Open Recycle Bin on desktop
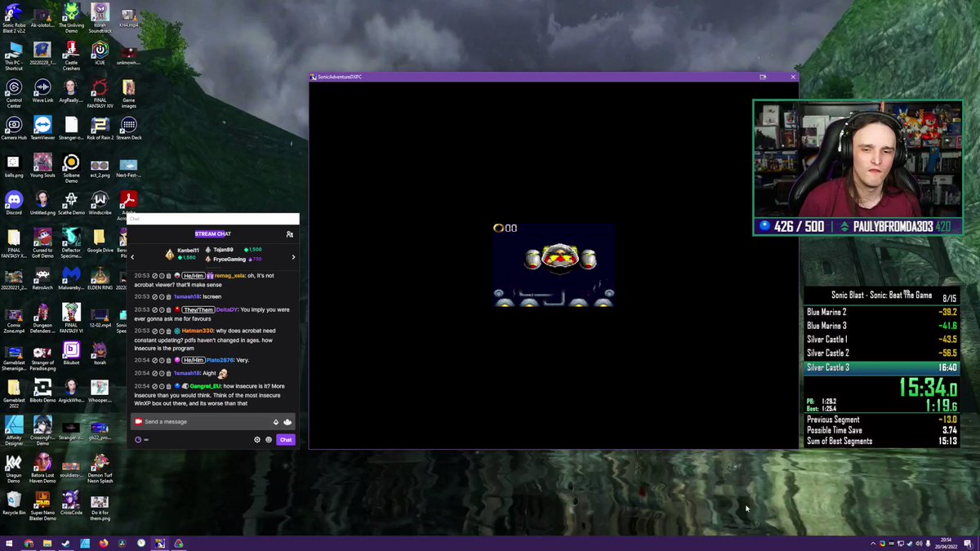 (14, 504)
